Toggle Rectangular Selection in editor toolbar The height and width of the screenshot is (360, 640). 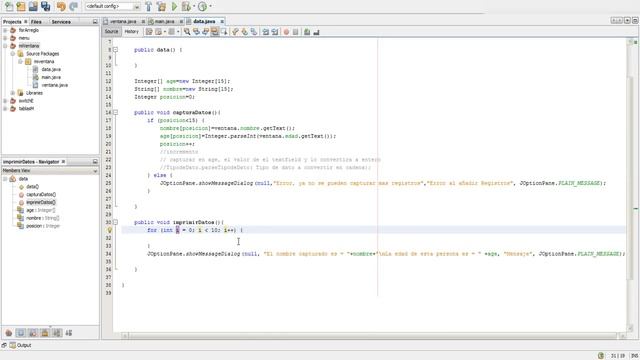(x=224, y=32)
